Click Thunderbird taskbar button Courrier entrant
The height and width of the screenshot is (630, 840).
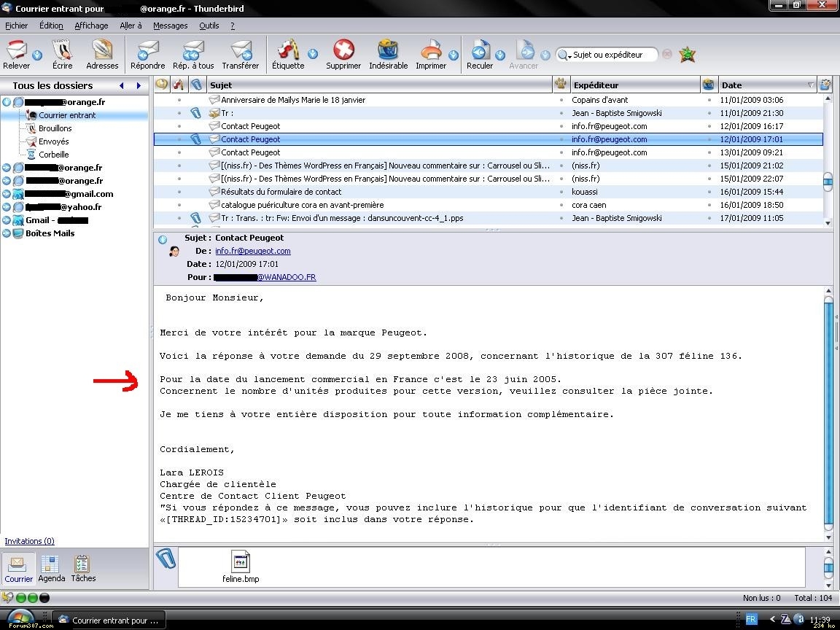109,620
